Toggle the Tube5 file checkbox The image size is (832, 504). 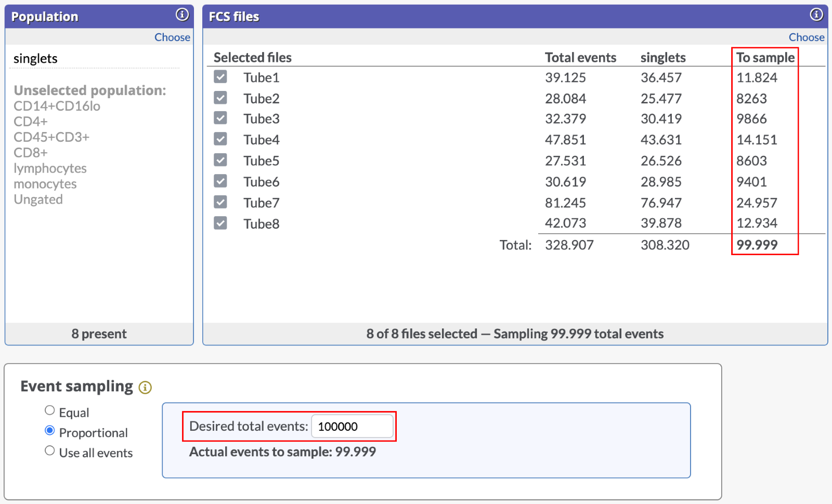point(220,160)
